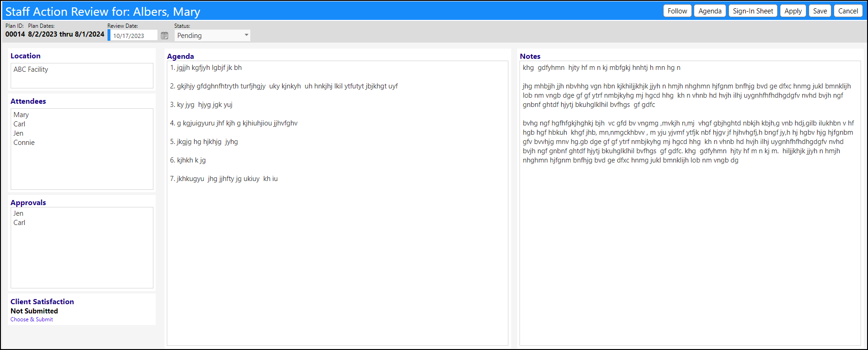Save the staff action review
The height and width of the screenshot is (350, 868).
[x=820, y=11]
